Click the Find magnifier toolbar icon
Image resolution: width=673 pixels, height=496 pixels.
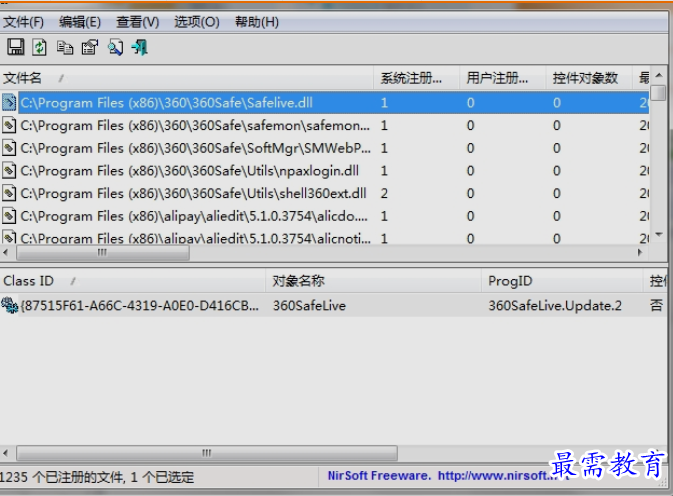pos(115,47)
